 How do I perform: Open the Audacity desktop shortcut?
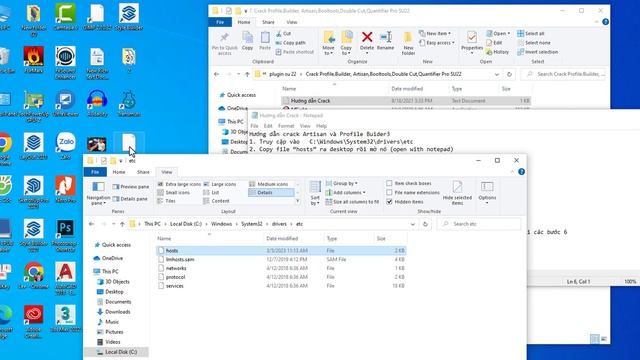pos(97,103)
